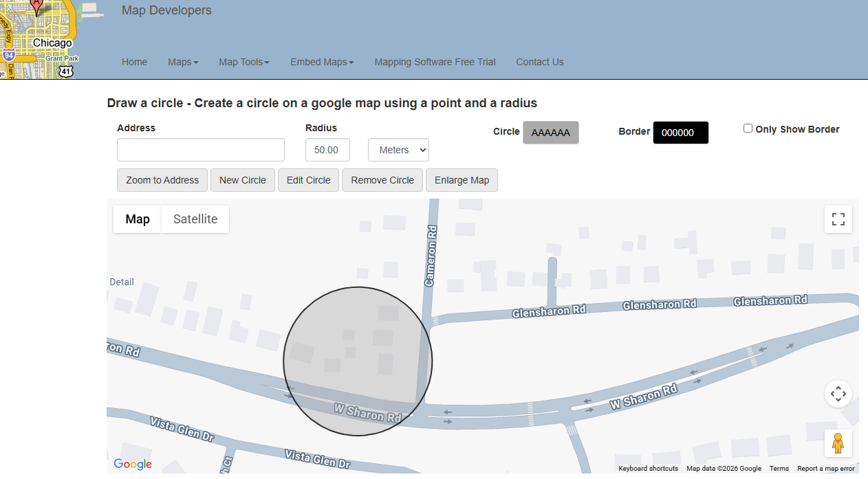Click the Google logo on the map
This screenshot has height=479, width=868.
point(133,465)
